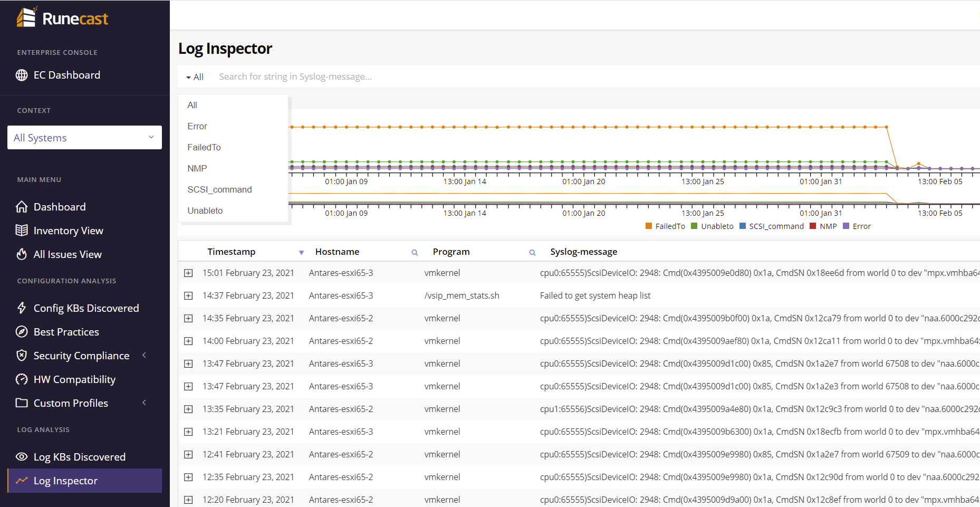Click vmkernel in the 14:00 row

442,341
